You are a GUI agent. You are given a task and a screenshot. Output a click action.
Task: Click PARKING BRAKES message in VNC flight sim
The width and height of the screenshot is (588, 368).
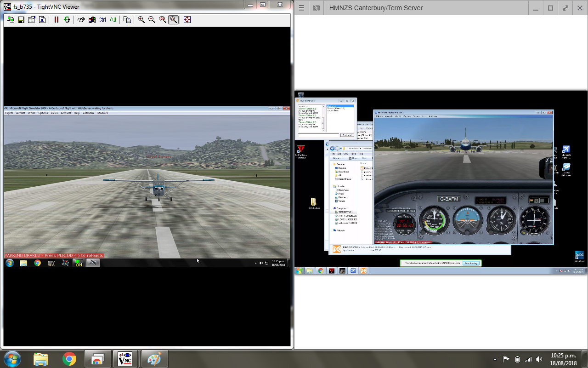pyautogui.click(x=54, y=255)
